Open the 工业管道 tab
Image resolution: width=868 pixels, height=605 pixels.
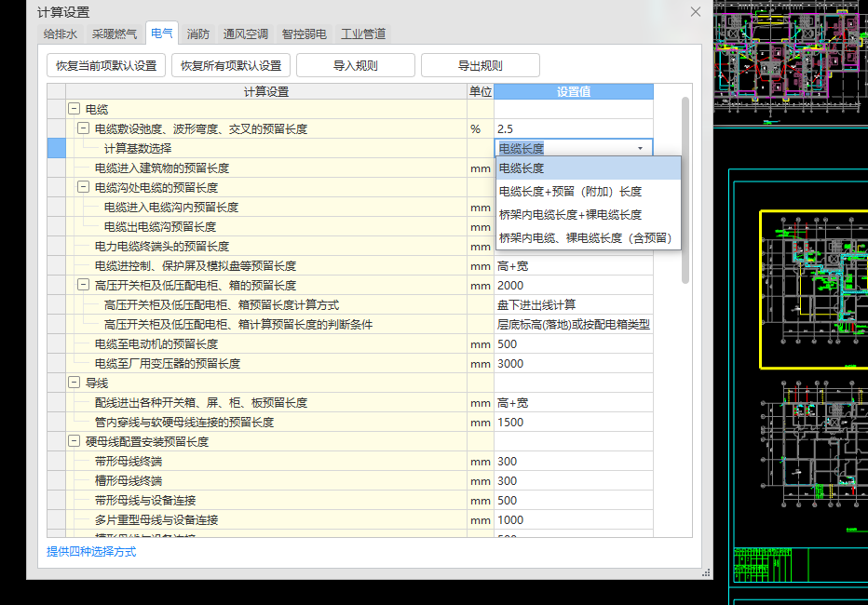click(x=363, y=34)
